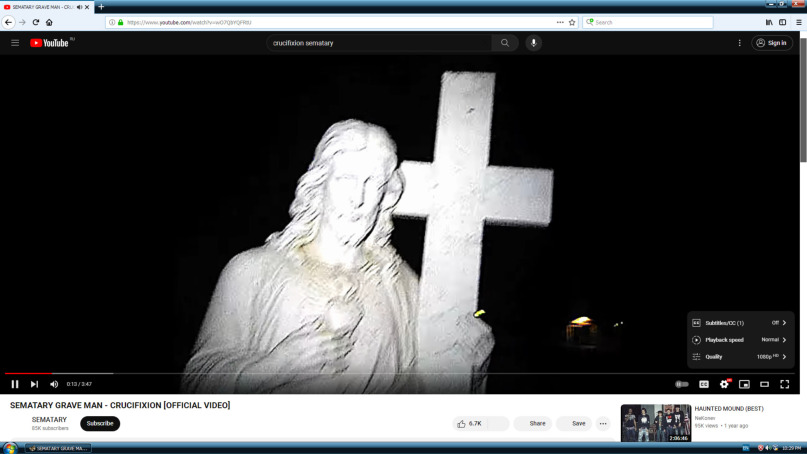Click the browser Search field
The width and height of the screenshot is (807, 454).
tap(648, 22)
